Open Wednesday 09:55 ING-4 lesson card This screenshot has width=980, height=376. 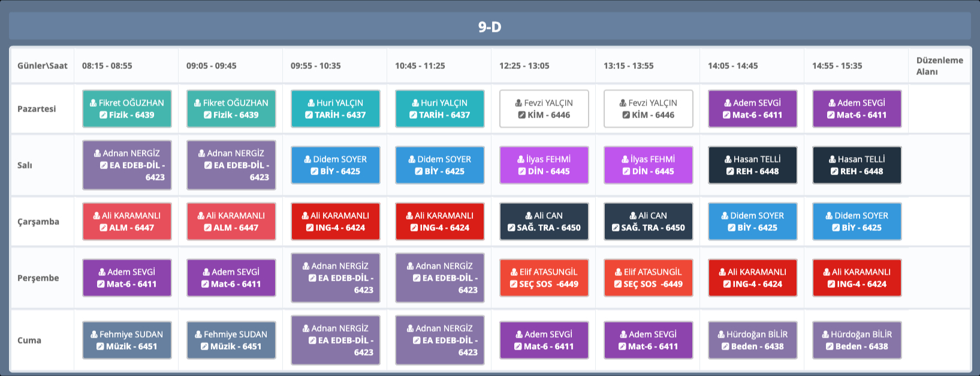(336, 222)
